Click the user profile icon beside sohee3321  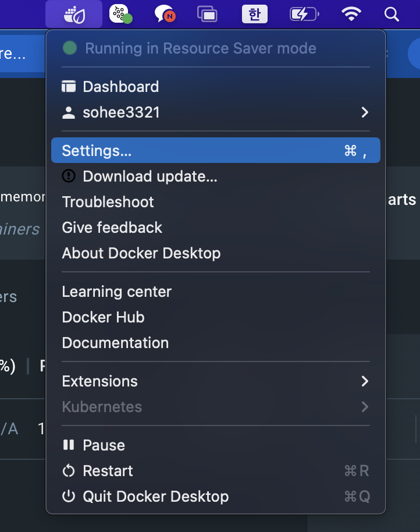69,113
